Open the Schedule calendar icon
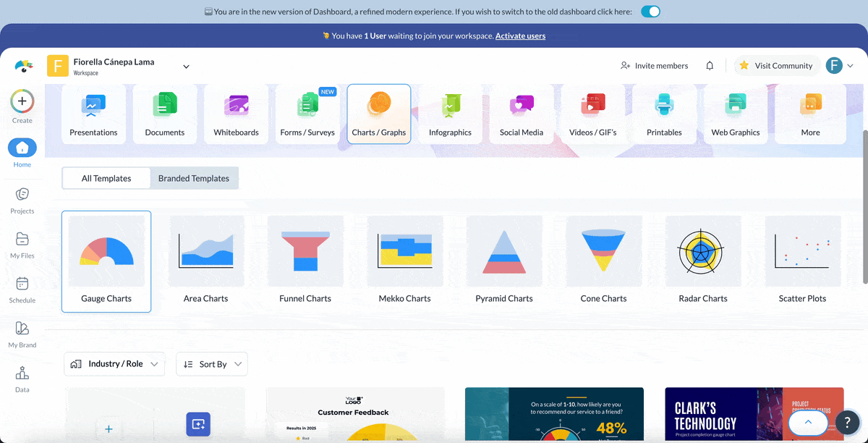Image resolution: width=868 pixels, height=443 pixels. (22, 284)
